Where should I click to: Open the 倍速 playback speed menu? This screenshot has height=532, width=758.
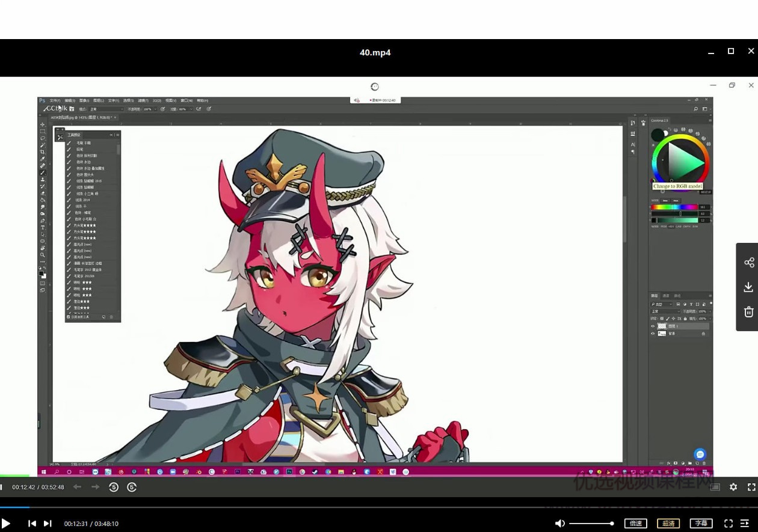[635, 524]
